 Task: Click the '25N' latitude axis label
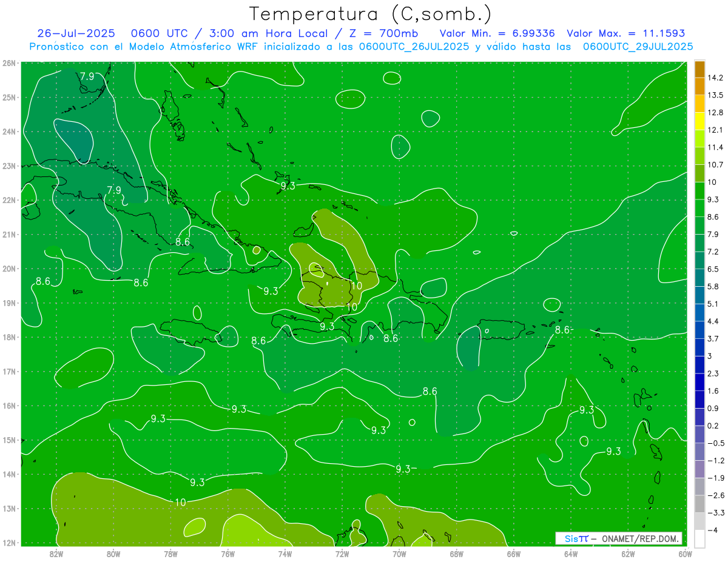(9, 97)
